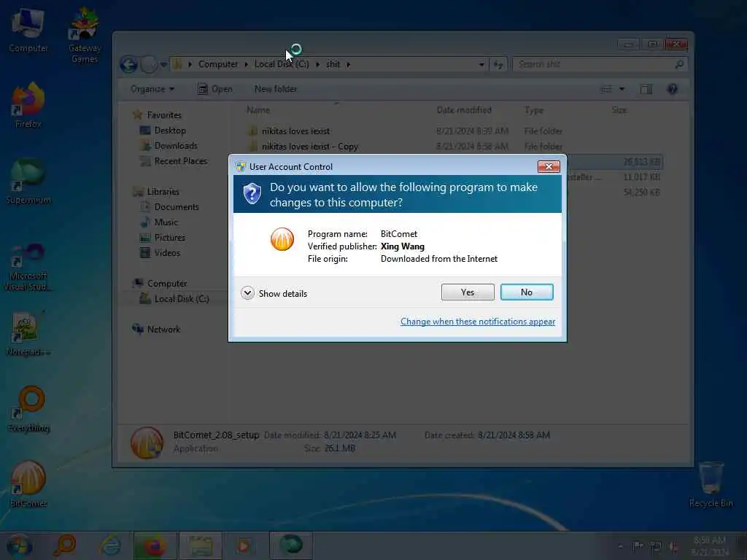747x560 pixels.
Task: Click New folder in Explorer toolbar
Action: (275, 89)
